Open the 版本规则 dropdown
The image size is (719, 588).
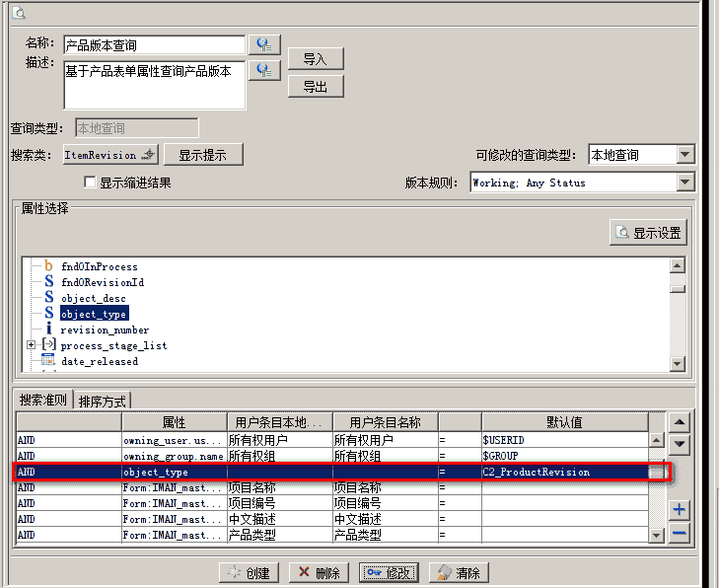click(x=685, y=183)
